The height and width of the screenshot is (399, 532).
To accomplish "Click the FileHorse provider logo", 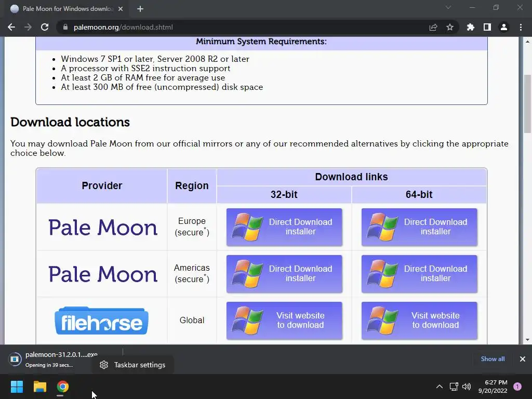I will click(101, 321).
